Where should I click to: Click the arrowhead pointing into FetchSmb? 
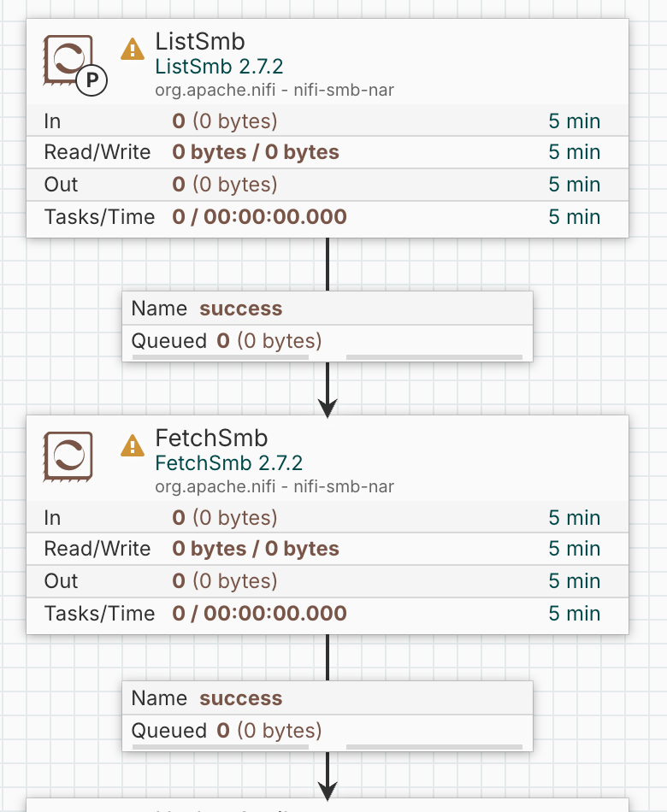point(328,408)
